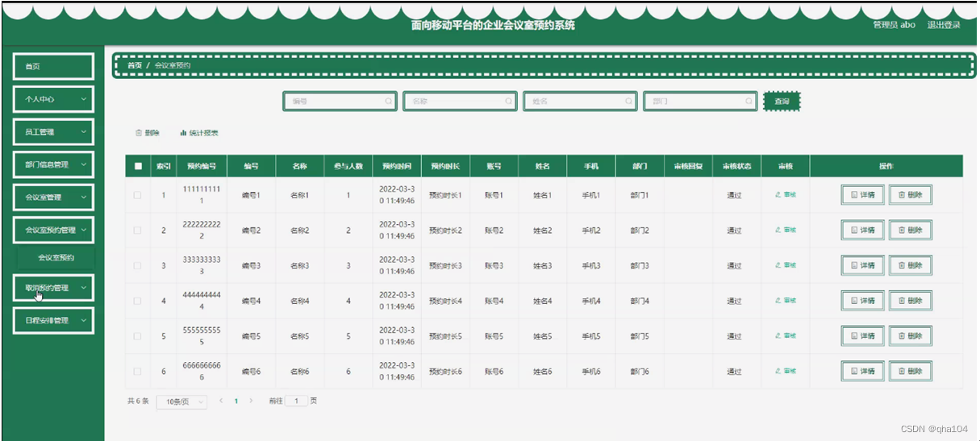
Task: Click the 查询 search button
Action: [x=782, y=102]
